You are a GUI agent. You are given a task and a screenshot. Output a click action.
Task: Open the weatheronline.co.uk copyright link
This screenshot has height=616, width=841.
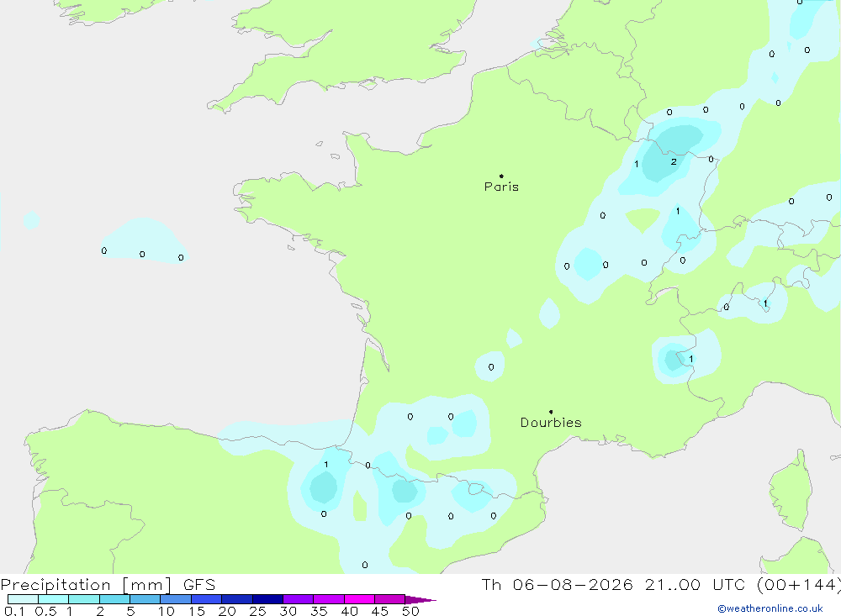[770, 608]
